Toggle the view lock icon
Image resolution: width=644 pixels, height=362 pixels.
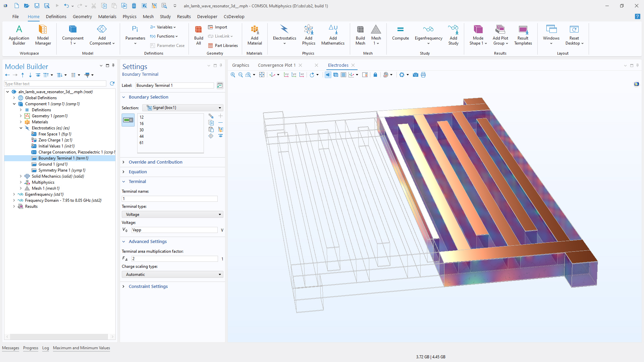[x=375, y=75]
